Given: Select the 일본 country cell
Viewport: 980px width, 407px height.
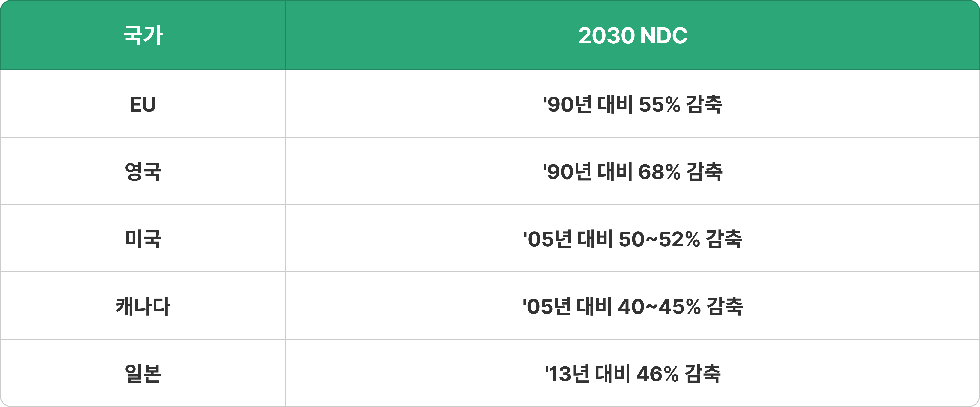Looking at the screenshot, I should [143, 374].
